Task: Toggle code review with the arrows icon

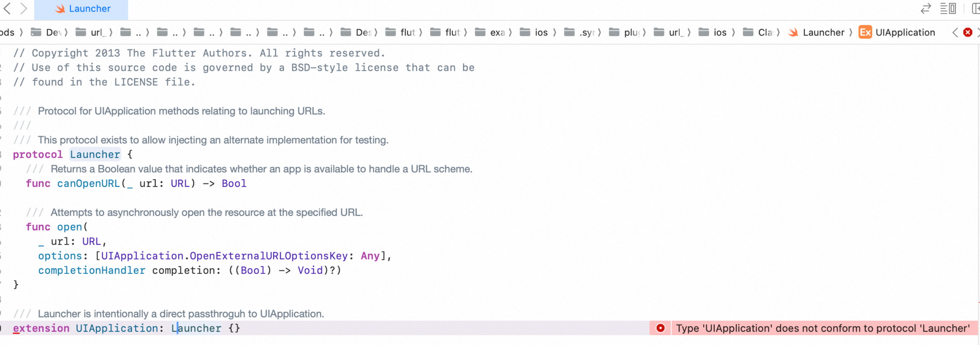Action: 925,8
